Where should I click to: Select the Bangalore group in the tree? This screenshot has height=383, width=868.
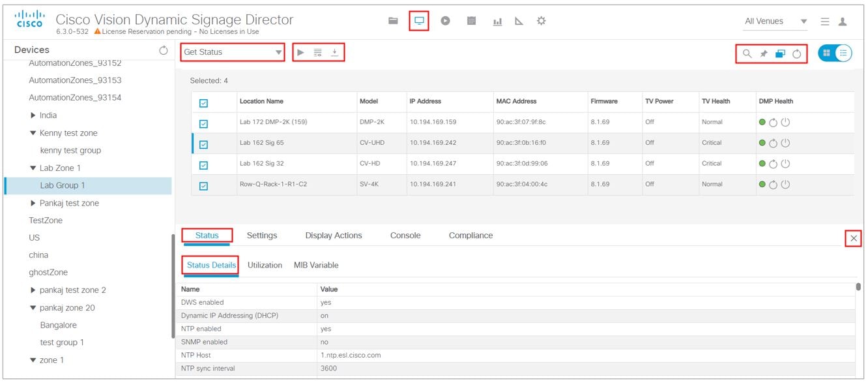coord(59,325)
